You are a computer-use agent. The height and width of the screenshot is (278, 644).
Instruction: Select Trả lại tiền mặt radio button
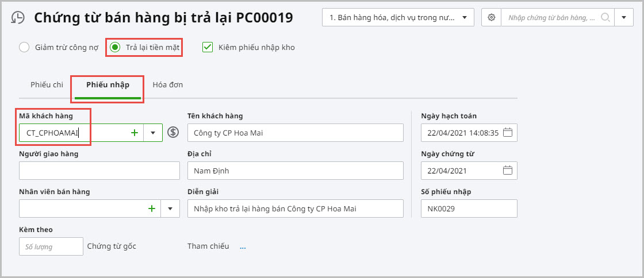(x=115, y=48)
